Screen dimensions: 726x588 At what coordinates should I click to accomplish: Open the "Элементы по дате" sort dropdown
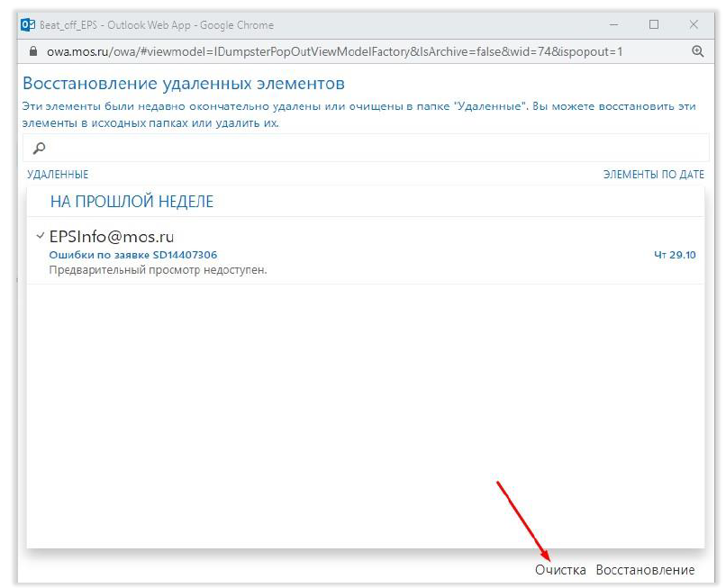(x=653, y=175)
